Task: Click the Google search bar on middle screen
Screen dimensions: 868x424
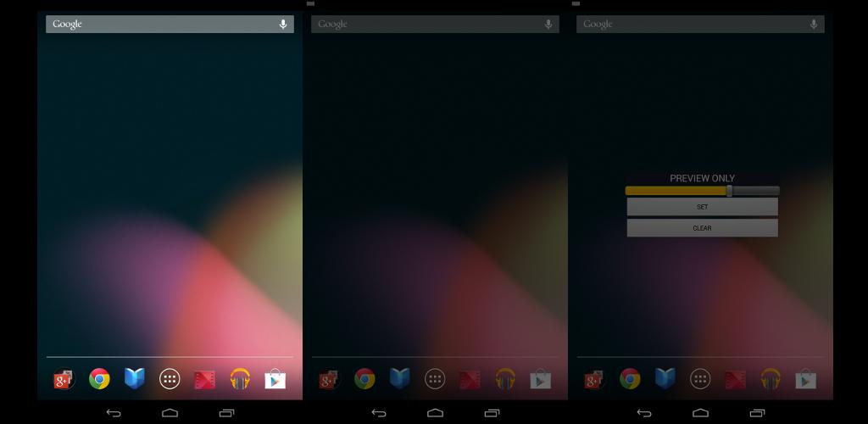Action: coord(435,25)
